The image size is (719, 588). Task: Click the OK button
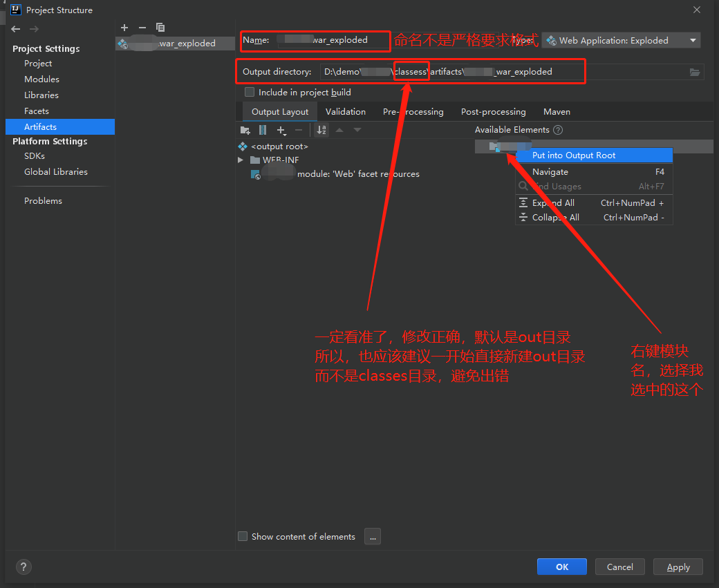click(561, 567)
